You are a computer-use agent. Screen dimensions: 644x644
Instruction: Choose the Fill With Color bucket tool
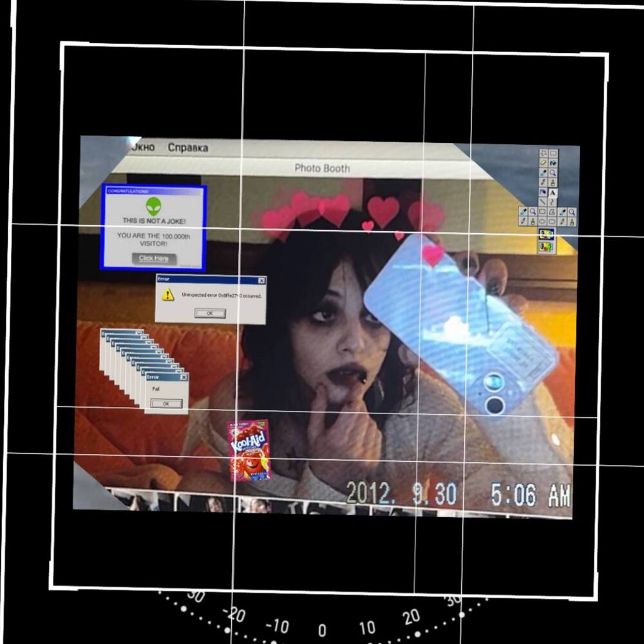click(553, 163)
